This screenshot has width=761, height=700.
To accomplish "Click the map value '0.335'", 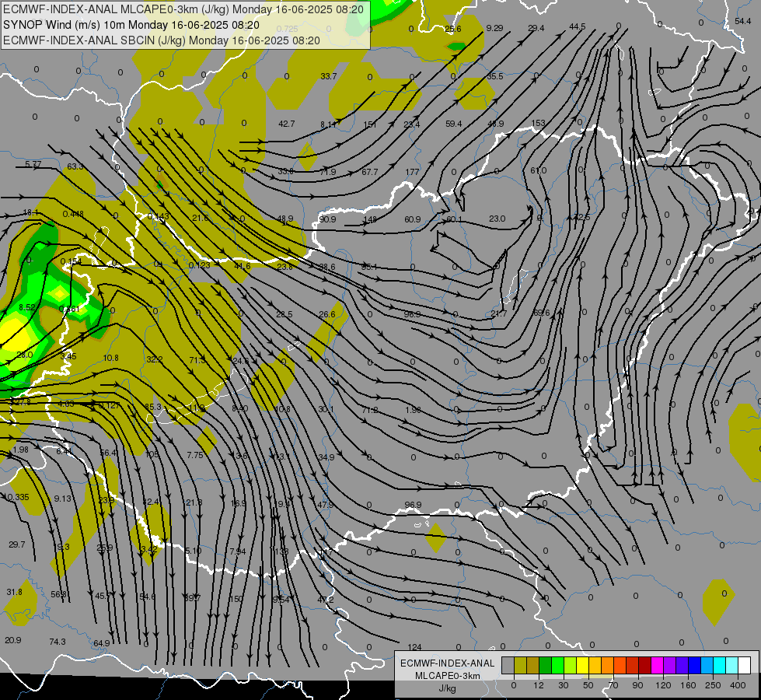I will [x=19, y=497].
